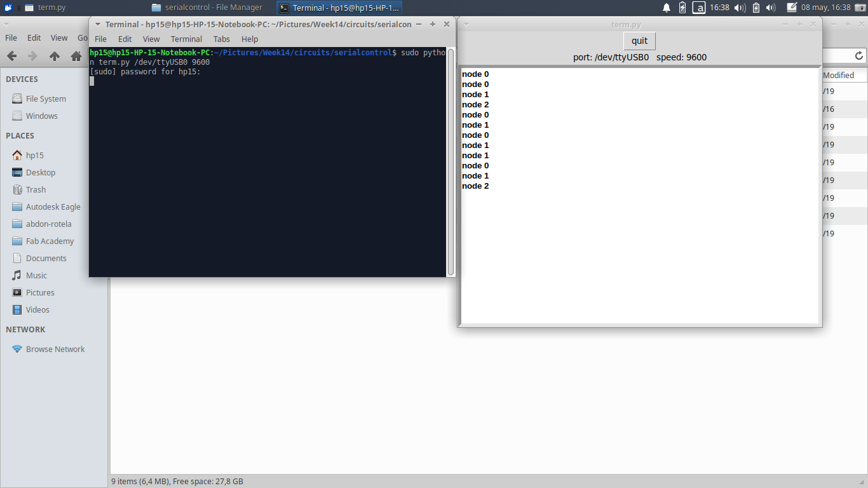Click the 'speed: 9600' label text
This screenshot has height=488, width=868.
(681, 57)
